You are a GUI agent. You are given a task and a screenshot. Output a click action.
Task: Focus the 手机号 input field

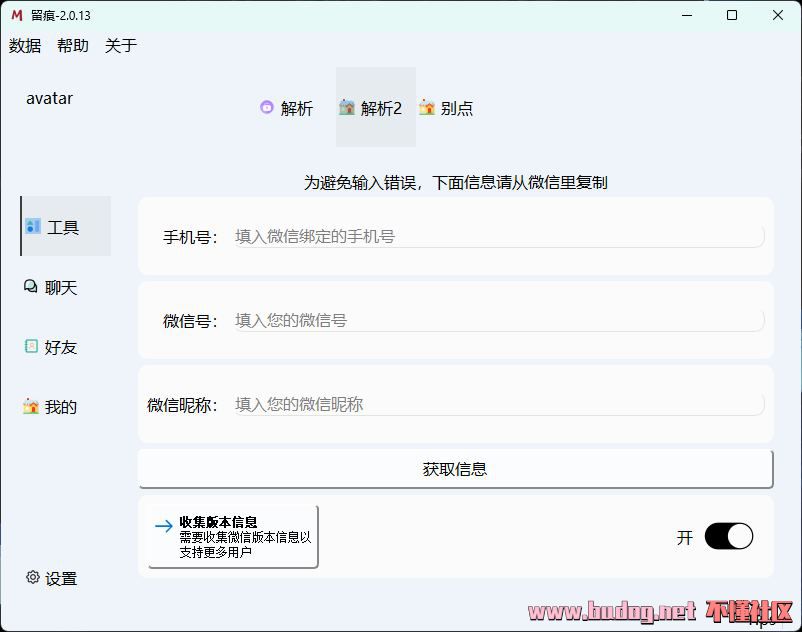pos(499,237)
